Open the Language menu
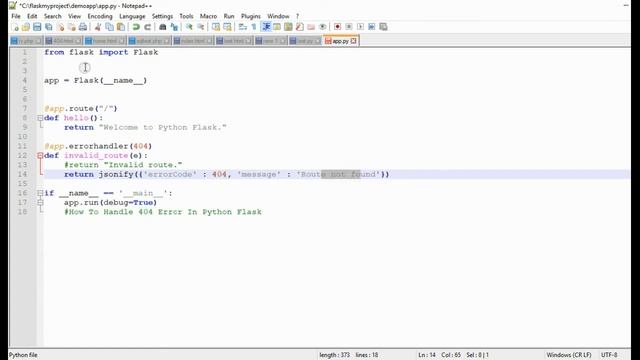The width and height of the screenshot is (640, 360). (132, 16)
